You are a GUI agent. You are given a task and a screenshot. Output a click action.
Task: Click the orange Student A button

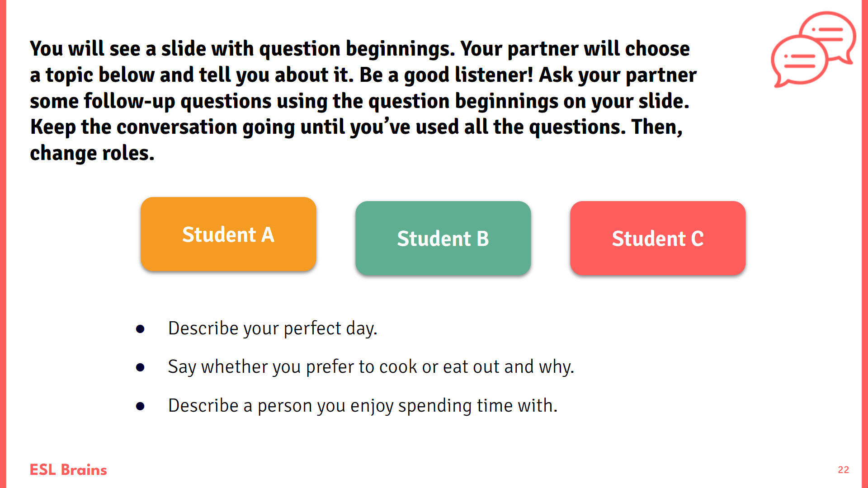tap(228, 234)
